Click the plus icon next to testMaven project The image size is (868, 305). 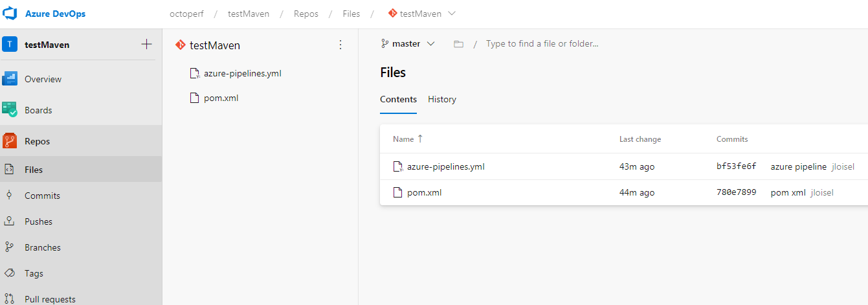click(x=146, y=45)
